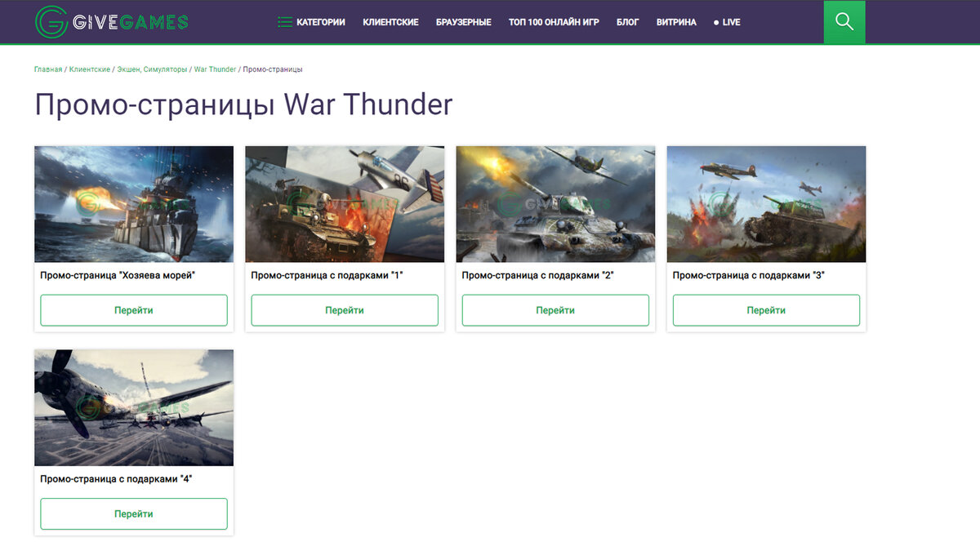
Task: Click the Хозяева морей warship thumbnail
Action: tap(134, 204)
